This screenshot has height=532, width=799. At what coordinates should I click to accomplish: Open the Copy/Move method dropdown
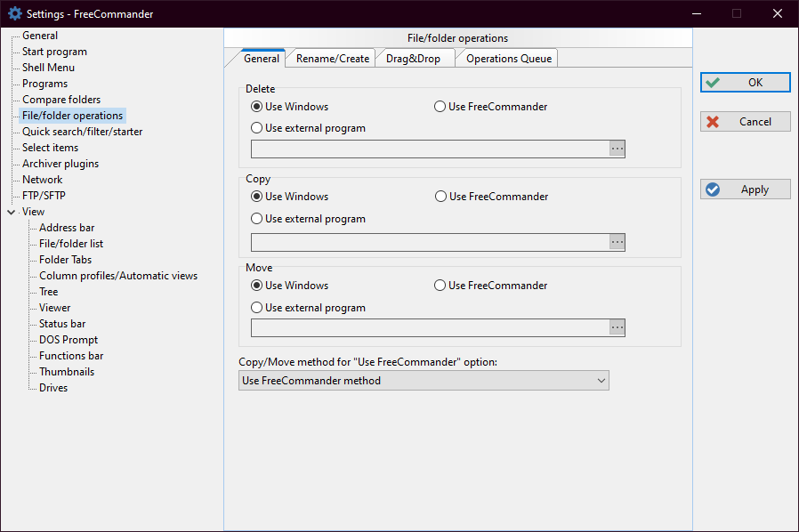coord(424,381)
